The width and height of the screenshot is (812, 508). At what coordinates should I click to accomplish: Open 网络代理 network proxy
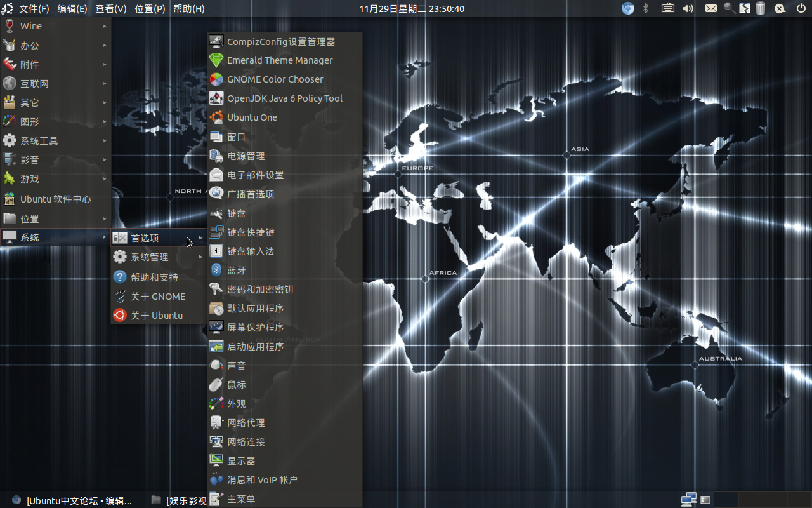pyautogui.click(x=285, y=422)
